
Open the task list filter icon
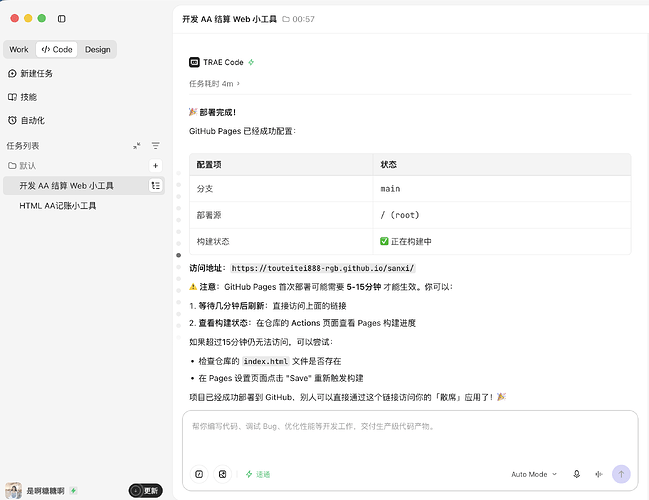click(x=155, y=146)
